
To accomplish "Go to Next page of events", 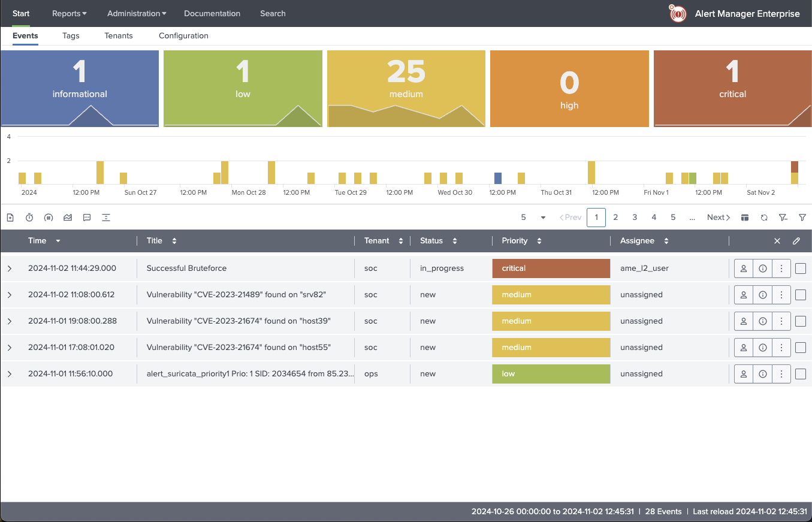I will [718, 218].
